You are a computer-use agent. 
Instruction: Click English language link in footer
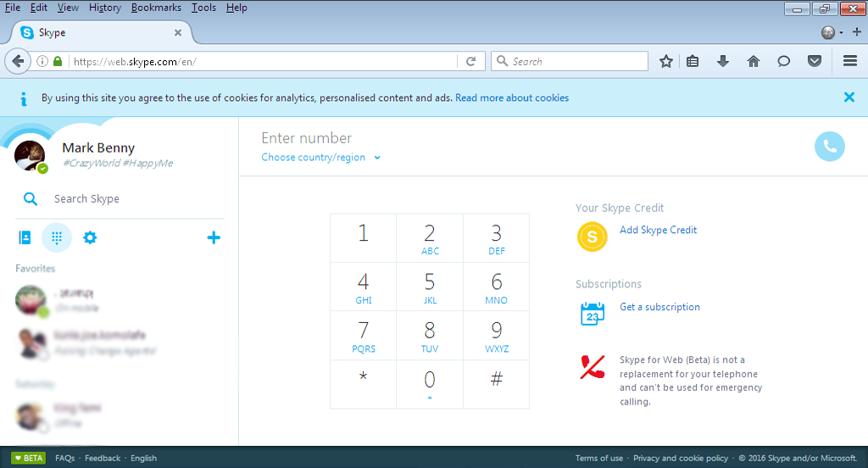click(x=143, y=458)
